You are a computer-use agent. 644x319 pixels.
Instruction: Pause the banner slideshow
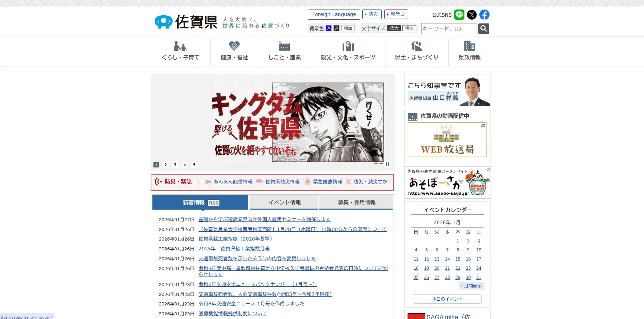pyautogui.click(x=387, y=164)
